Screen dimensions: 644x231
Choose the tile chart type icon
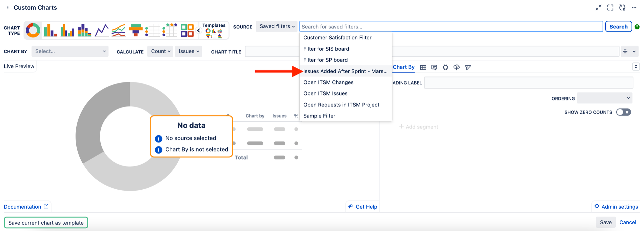click(187, 30)
